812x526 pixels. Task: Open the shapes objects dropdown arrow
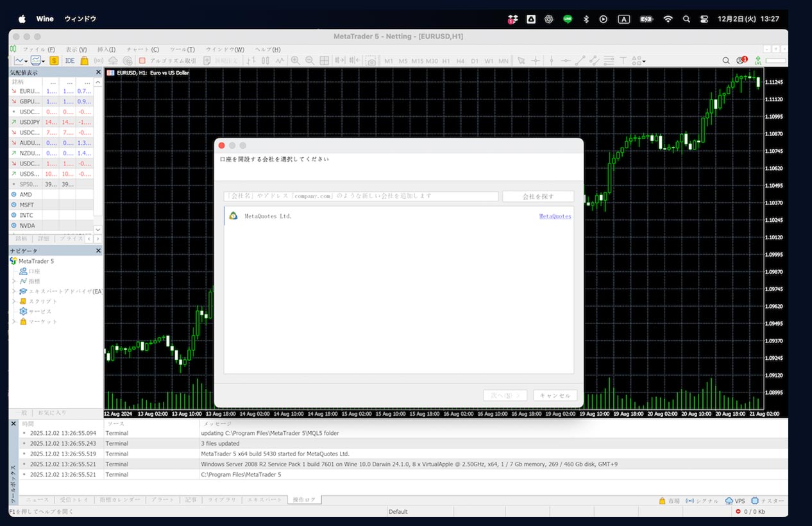tap(644, 62)
